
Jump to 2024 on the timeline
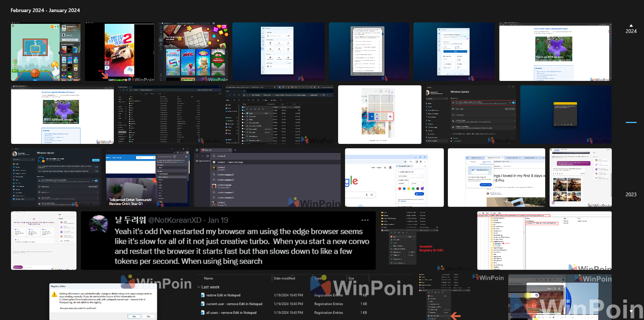(631, 31)
